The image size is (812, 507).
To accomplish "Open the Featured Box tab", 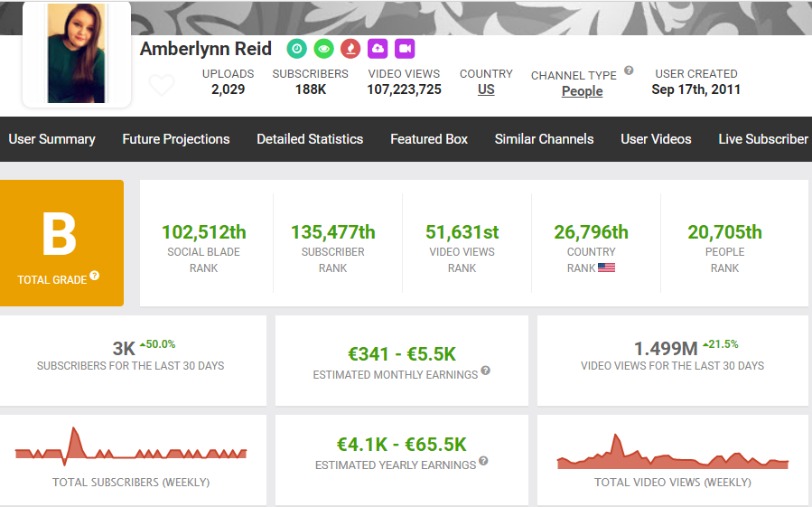I will click(429, 139).
